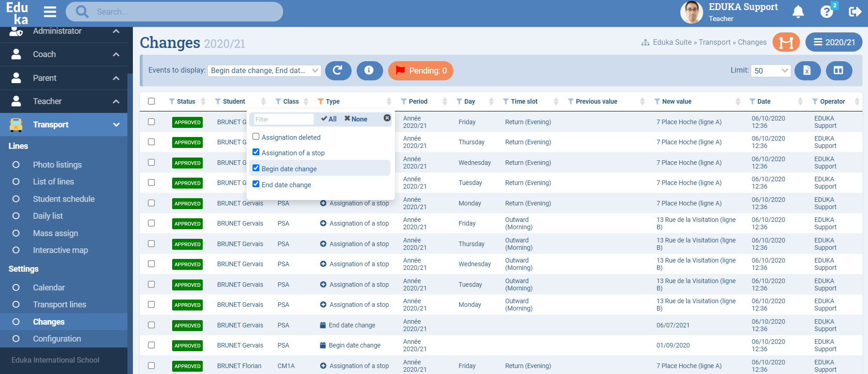Click the Student column filter icon
The width and height of the screenshot is (868, 374).
(218, 101)
